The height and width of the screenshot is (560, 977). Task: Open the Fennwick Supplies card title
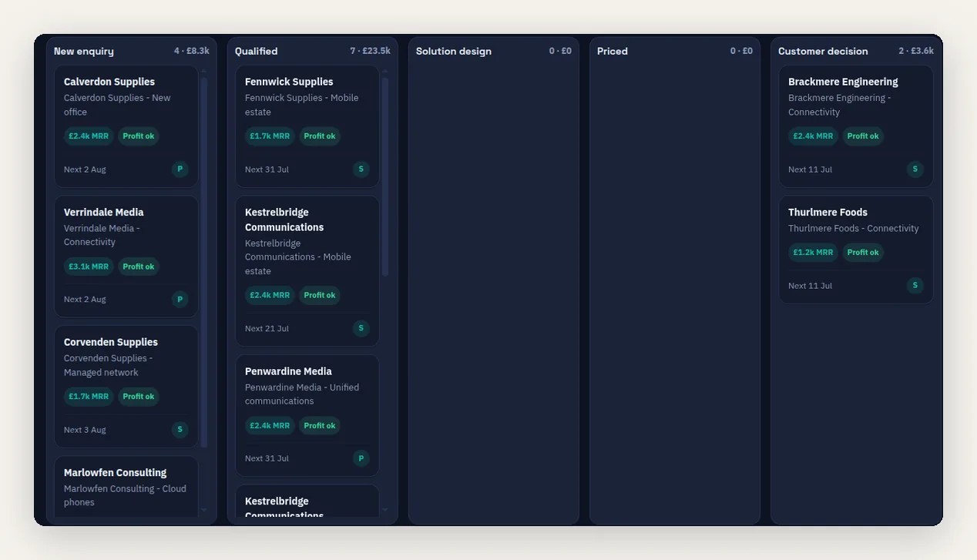click(x=289, y=82)
